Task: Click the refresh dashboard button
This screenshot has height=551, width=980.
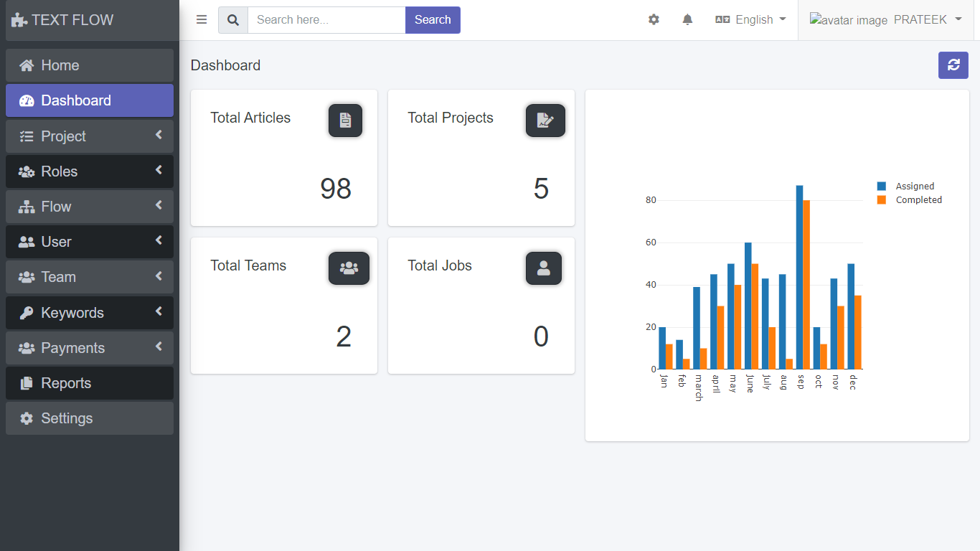Action: click(953, 65)
